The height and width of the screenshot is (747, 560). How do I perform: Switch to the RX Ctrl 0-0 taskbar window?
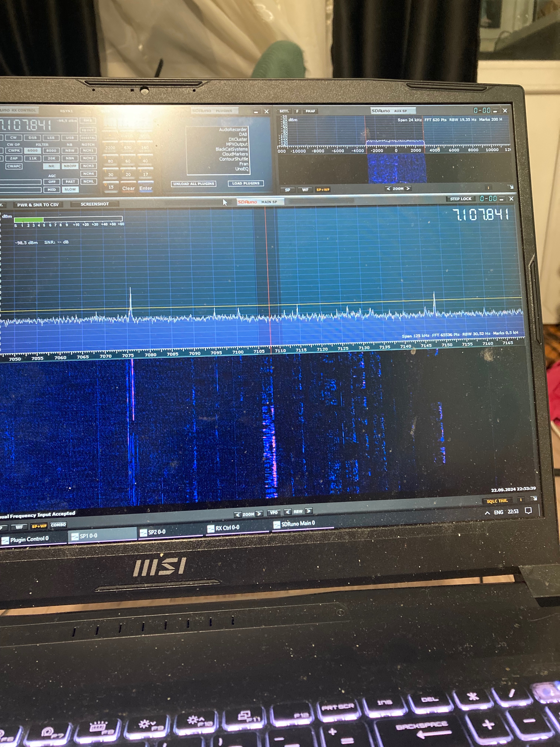point(227,528)
